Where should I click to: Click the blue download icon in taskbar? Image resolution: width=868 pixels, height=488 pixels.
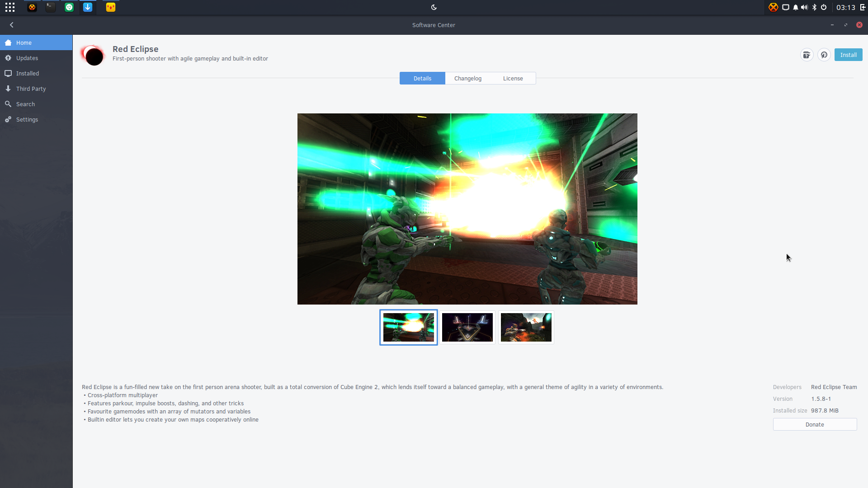tap(88, 7)
